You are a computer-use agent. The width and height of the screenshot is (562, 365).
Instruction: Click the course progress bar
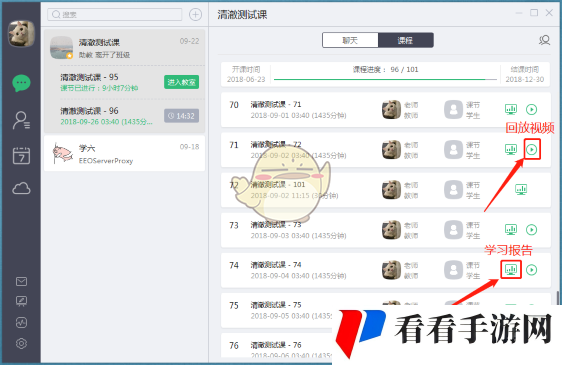(x=385, y=79)
